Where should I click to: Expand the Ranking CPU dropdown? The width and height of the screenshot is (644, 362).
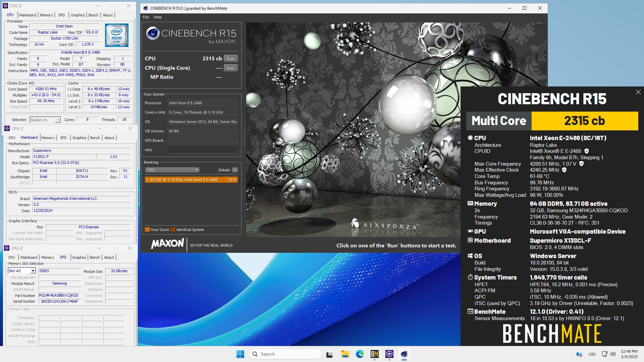172,170
